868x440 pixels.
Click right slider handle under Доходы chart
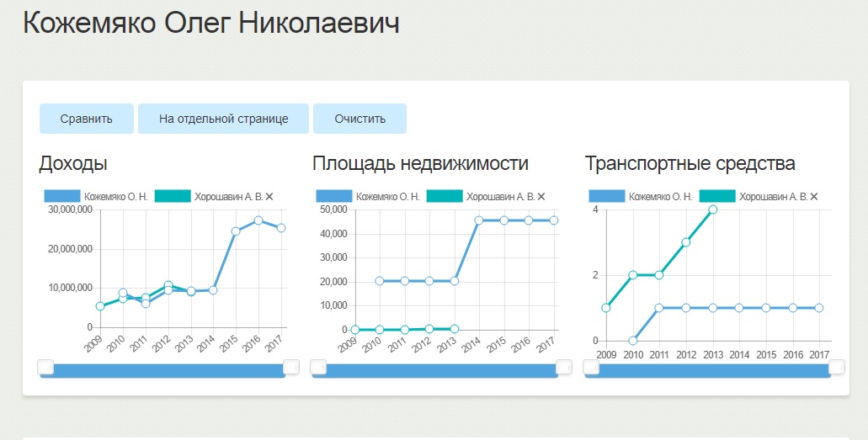(290, 367)
